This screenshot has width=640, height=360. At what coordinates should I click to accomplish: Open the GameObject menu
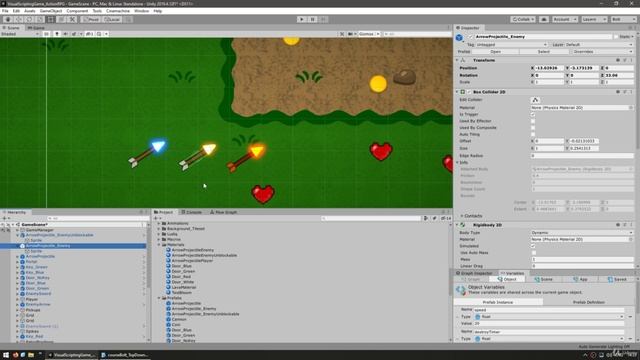51,11
